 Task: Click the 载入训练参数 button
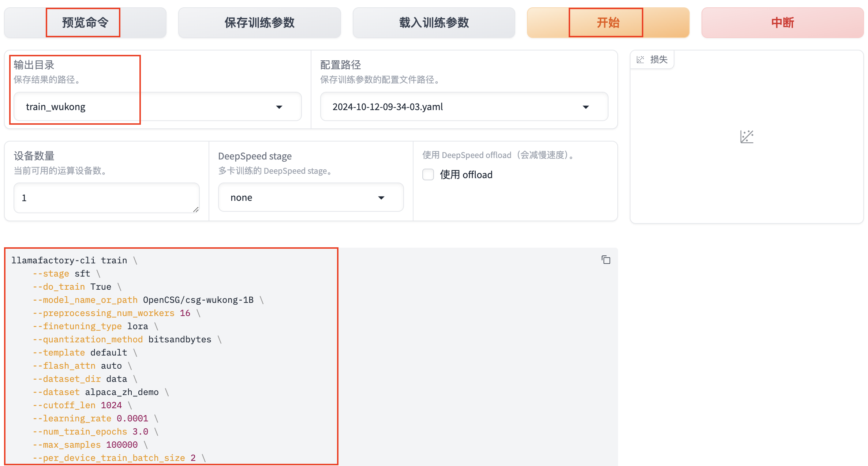pos(434,23)
